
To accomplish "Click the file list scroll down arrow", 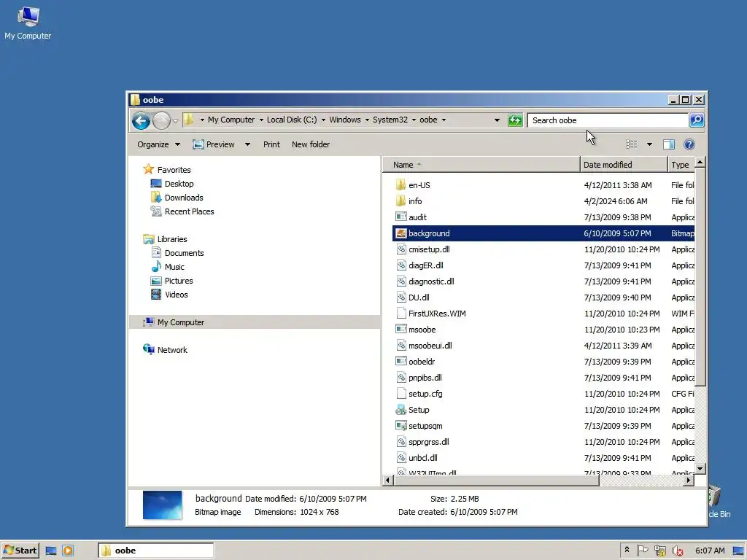I will coord(700,469).
